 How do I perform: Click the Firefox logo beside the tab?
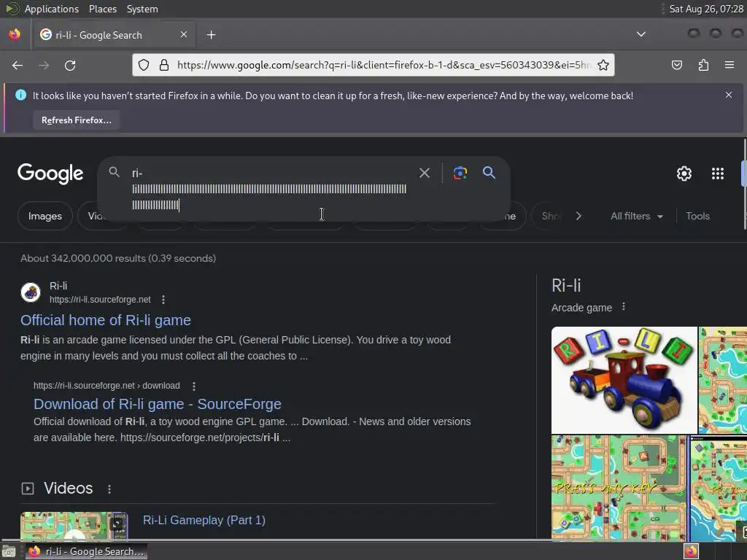point(15,34)
